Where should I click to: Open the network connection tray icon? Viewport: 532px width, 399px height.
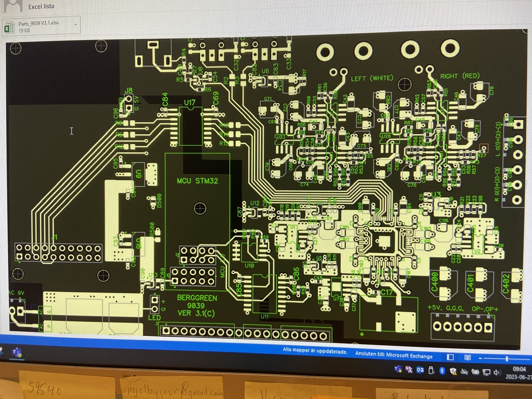pos(486,372)
